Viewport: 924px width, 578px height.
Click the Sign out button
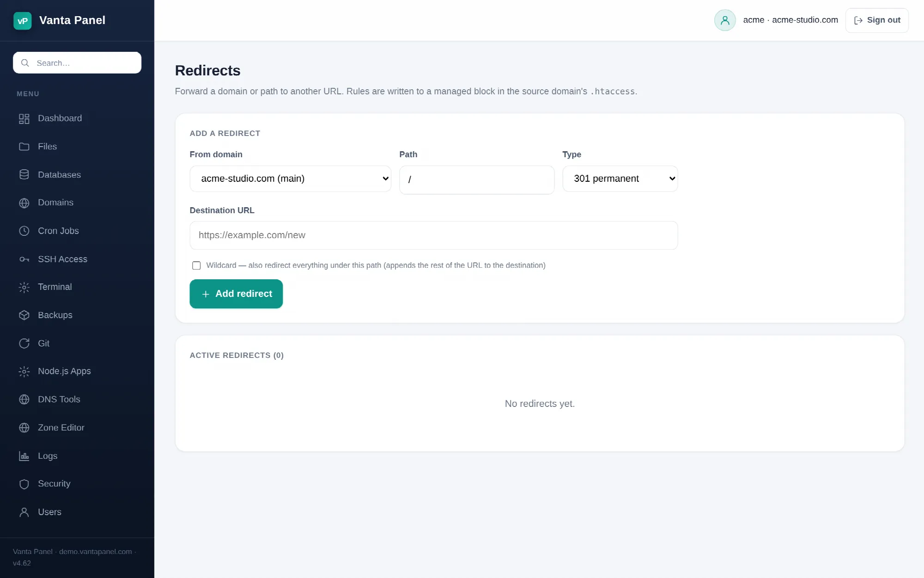coord(877,20)
